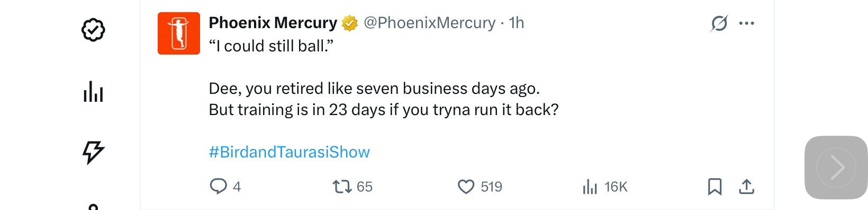Share the post via upload arrow

click(x=746, y=187)
